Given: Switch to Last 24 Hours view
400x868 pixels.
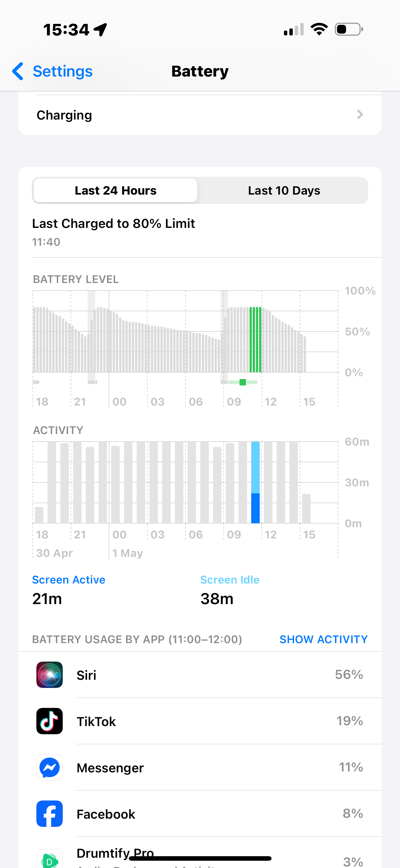Looking at the screenshot, I should pyautogui.click(x=115, y=190).
